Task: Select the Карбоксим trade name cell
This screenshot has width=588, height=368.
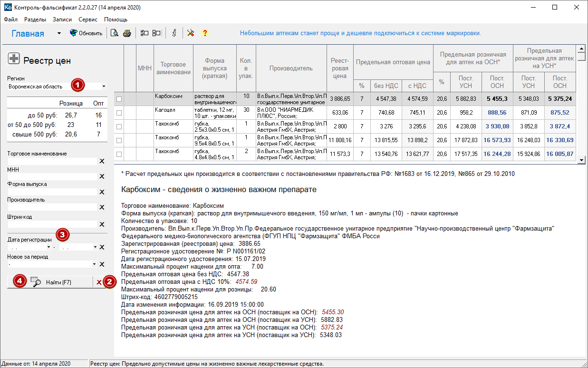Action: point(173,99)
